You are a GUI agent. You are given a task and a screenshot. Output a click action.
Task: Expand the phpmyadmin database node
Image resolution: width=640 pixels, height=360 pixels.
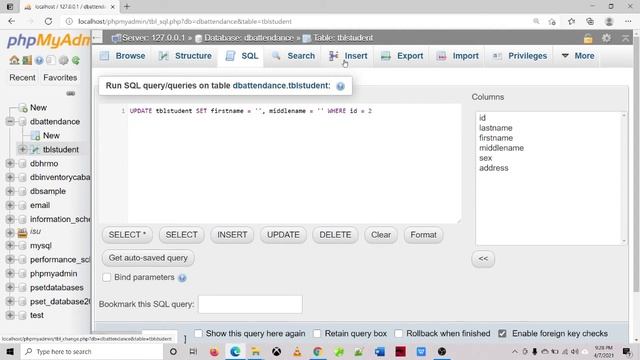(10, 273)
